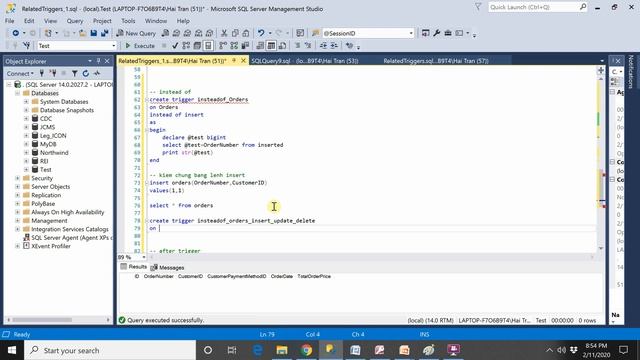Viewport: 640px width, 360px height.
Task: Click the Save file icon
Action: point(94,33)
